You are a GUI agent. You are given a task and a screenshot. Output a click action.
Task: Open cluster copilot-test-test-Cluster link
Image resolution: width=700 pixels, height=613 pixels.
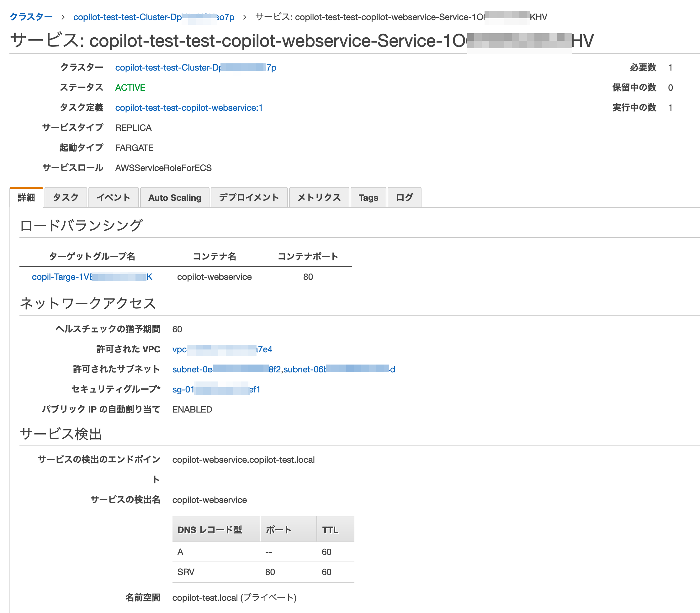pos(196,67)
